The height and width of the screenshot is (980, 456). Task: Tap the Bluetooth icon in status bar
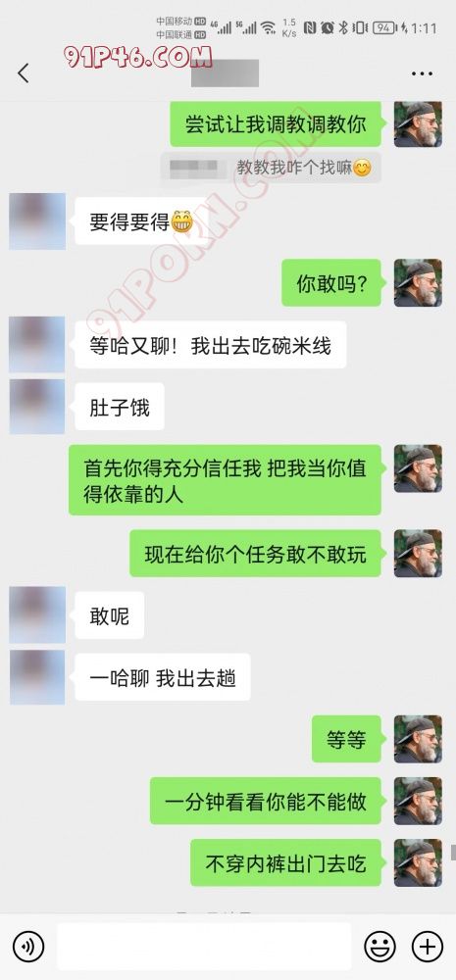click(343, 28)
